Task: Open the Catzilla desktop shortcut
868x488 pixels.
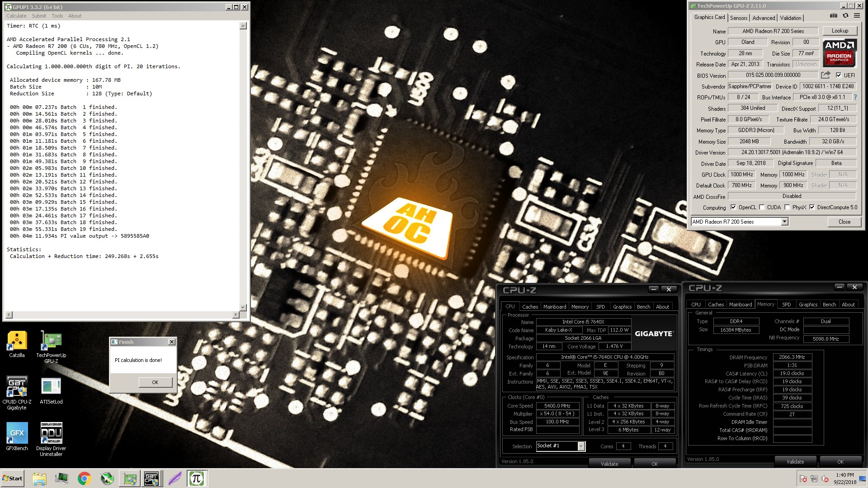Action: pyautogui.click(x=17, y=344)
